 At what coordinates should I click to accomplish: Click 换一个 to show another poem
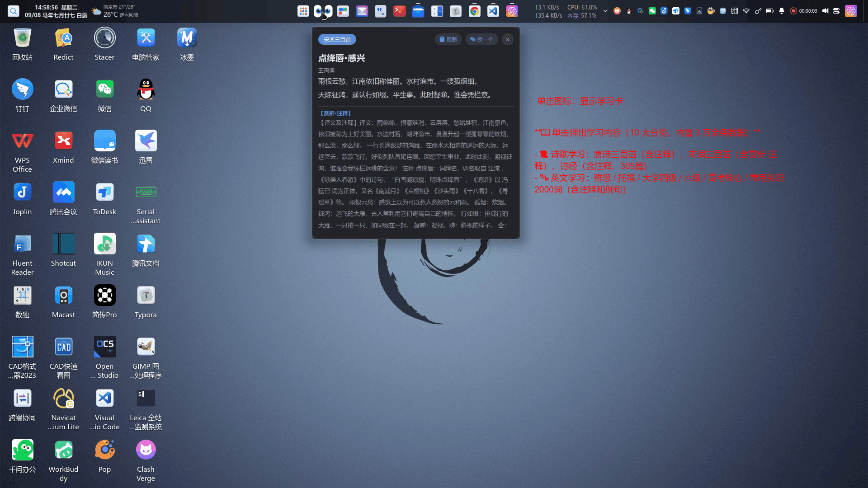481,39
